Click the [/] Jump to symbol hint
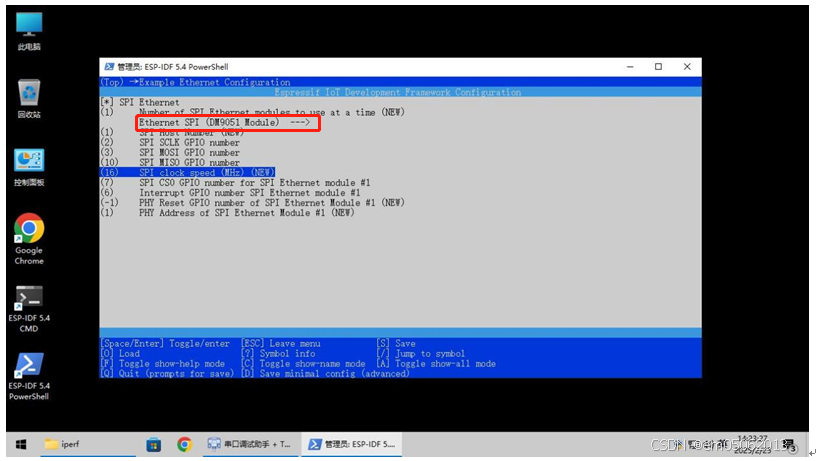The height and width of the screenshot is (461, 817). 420,354
